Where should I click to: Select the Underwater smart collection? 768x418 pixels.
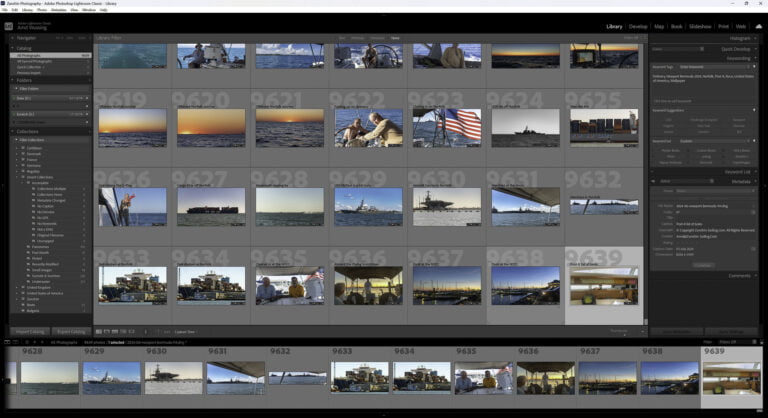tap(41, 282)
